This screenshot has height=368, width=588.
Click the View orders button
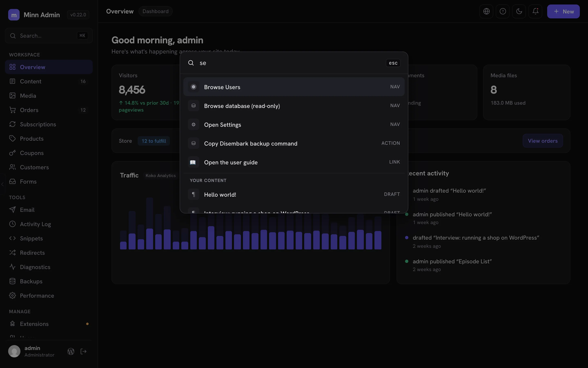[542, 141]
